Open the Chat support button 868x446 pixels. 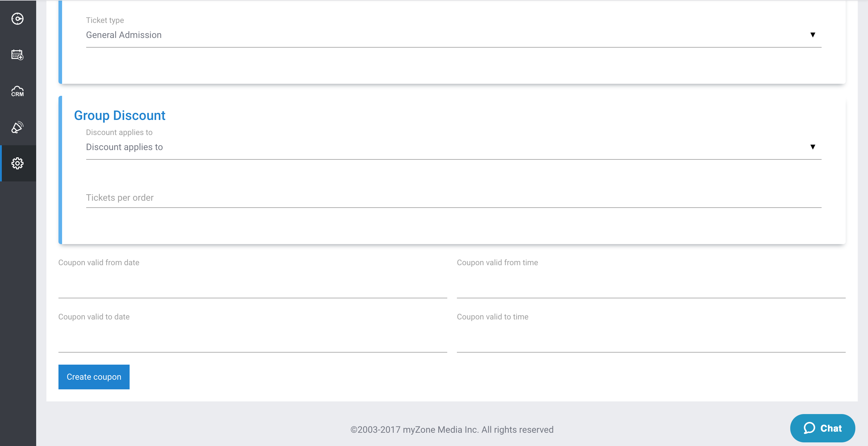(x=822, y=428)
